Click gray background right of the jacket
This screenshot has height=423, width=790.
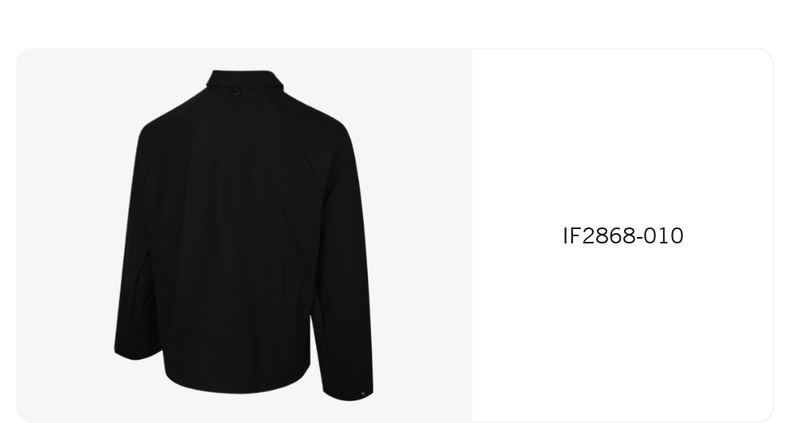(x=423, y=235)
